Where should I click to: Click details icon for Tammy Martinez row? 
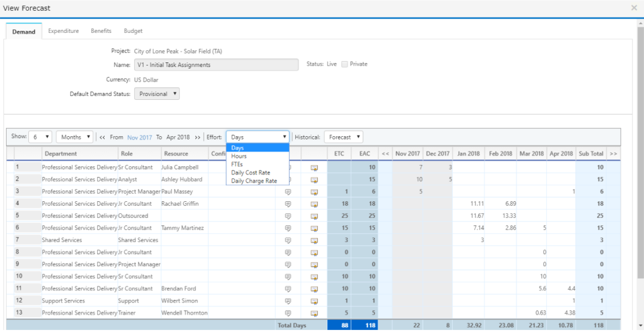(314, 228)
